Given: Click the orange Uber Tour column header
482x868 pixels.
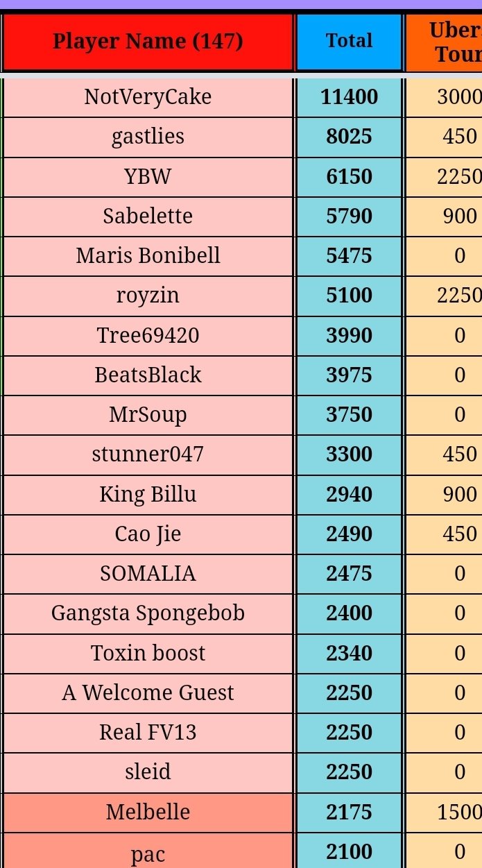Looking at the screenshot, I should 444,42.
